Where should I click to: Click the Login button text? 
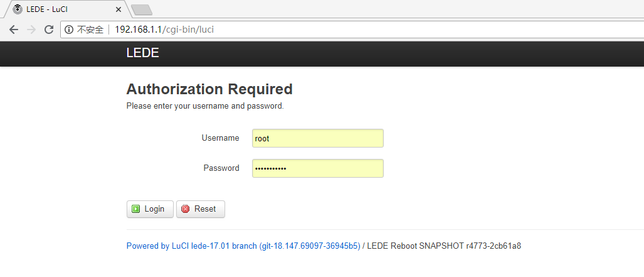click(x=154, y=209)
